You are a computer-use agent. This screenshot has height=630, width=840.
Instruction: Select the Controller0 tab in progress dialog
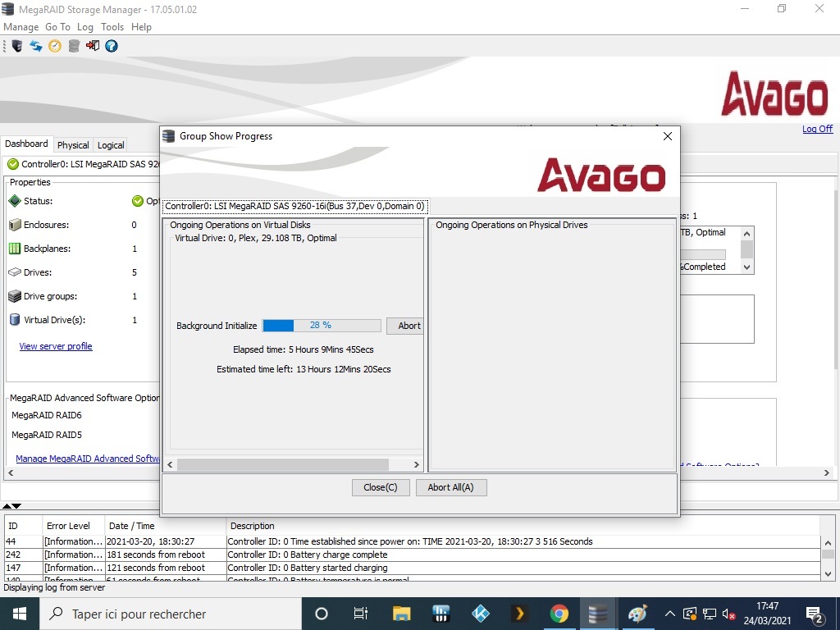point(294,206)
